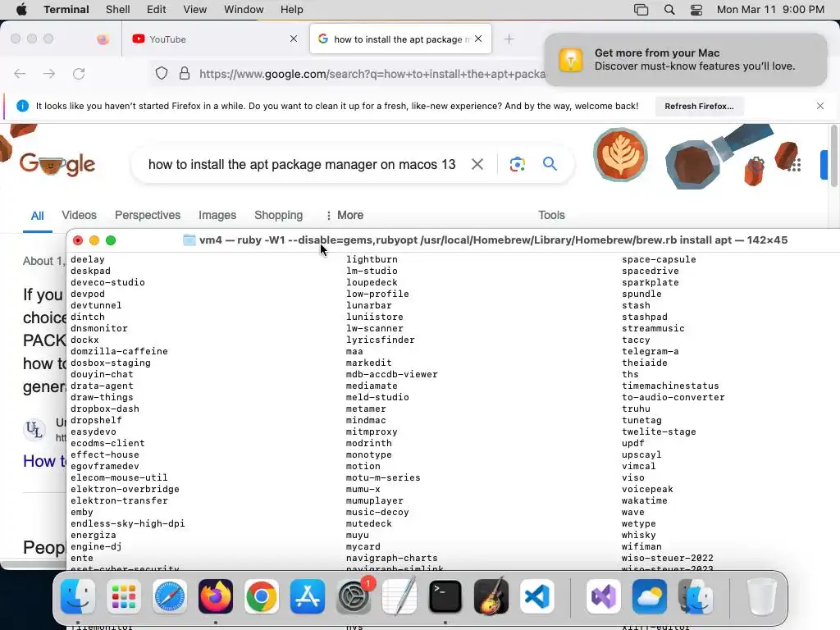Open the search Tools option
The width and height of the screenshot is (840, 630).
click(551, 216)
